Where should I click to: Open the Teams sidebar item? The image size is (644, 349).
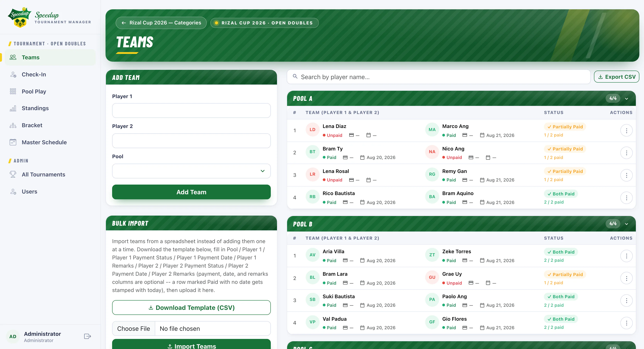pyautogui.click(x=50, y=57)
